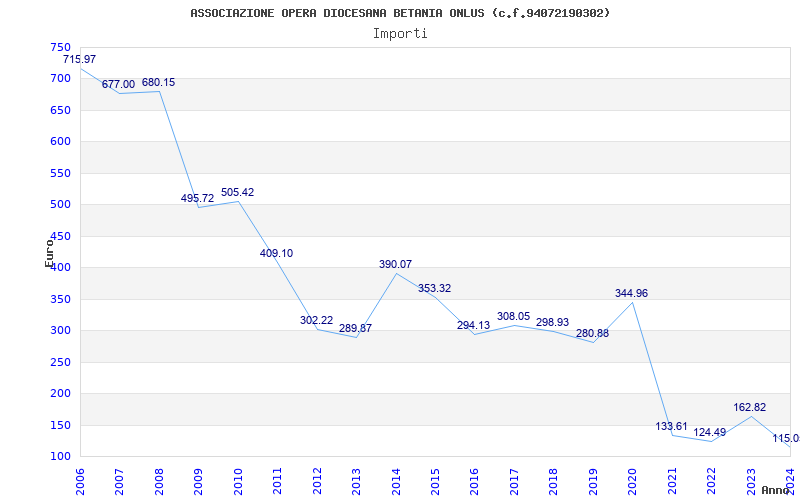This screenshot has width=800, height=500.
Task: Click data label 353.32
Action: coord(435,288)
